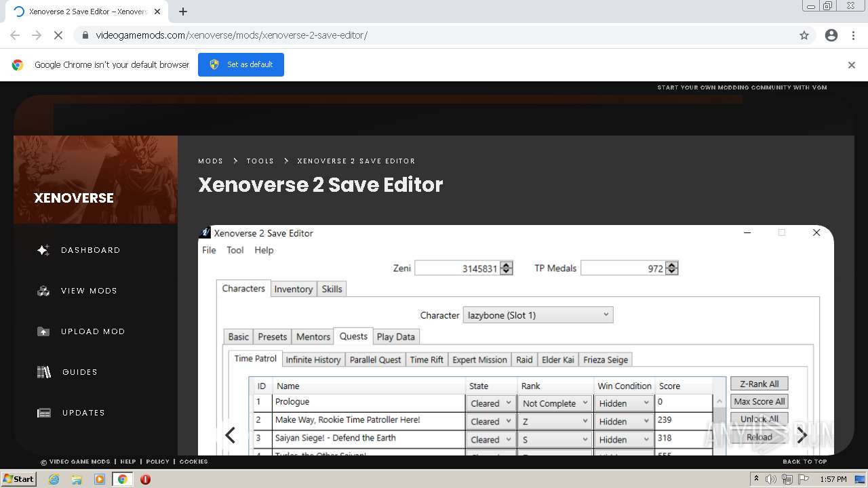This screenshot has height=488, width=868.
Task: Open Upload Mod from the sidebar
Action: tap(81, 331)
